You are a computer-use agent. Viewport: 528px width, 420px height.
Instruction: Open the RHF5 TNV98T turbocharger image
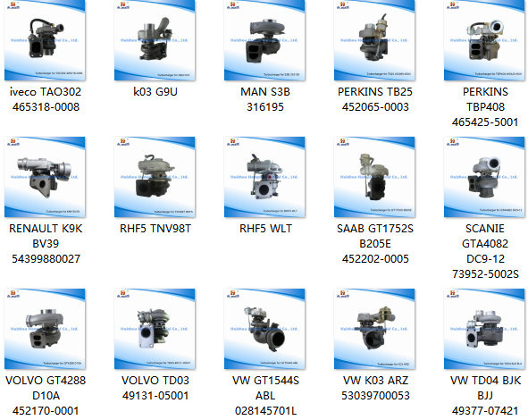(155, 177)
